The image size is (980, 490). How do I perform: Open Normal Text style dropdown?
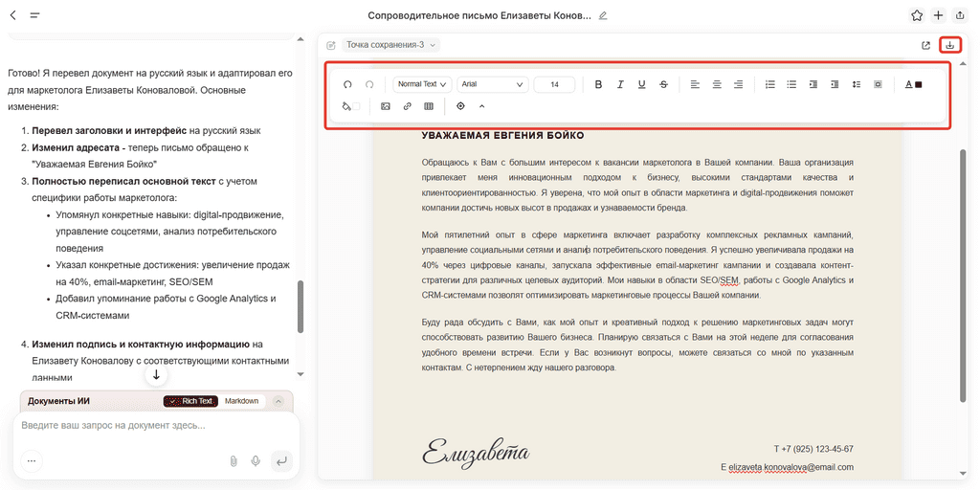coord(422,84)
